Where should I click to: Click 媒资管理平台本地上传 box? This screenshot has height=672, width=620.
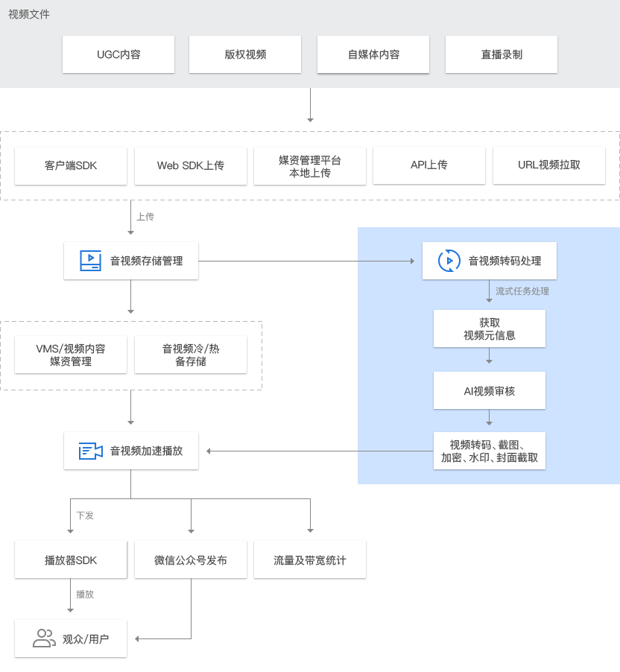[x=310, y=166]
